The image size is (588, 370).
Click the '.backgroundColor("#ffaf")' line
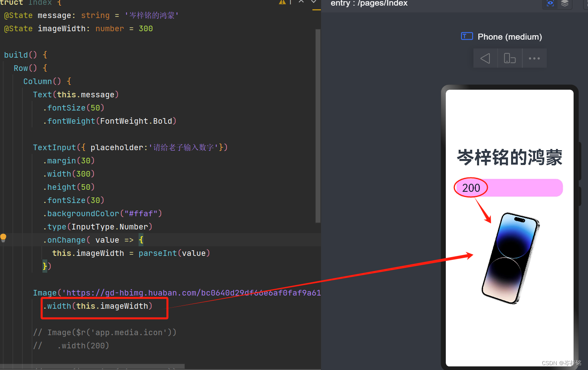[103, 213]
